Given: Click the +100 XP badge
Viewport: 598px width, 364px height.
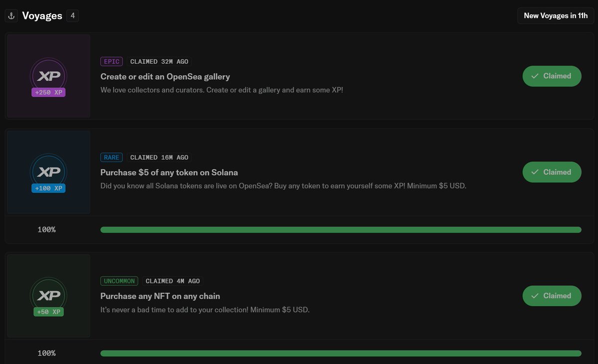Looking at the screenshot, I should [x=48, y=188].
